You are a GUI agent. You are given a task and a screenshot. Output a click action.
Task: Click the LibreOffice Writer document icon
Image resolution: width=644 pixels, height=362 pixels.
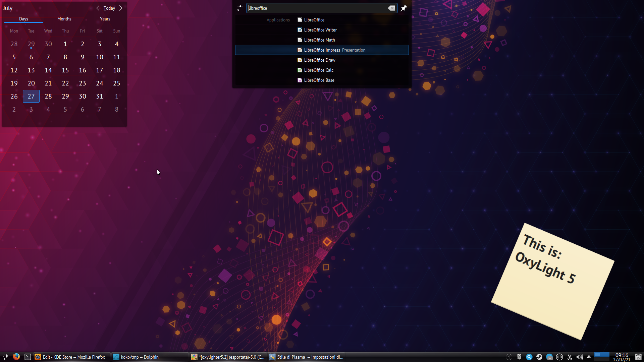pyautogui.click(x=300, y=30)
